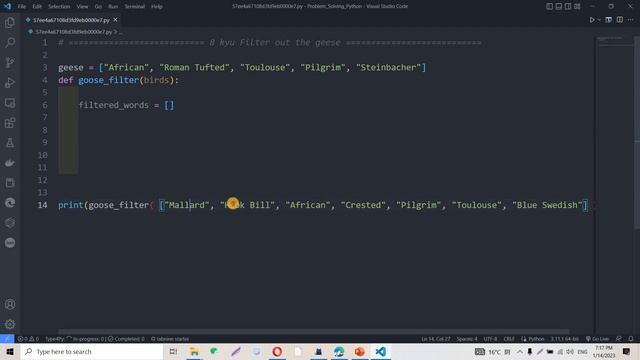Click line number 14 in gutter
The height and width of the screenshot is (360, 640).
[42, 205]
